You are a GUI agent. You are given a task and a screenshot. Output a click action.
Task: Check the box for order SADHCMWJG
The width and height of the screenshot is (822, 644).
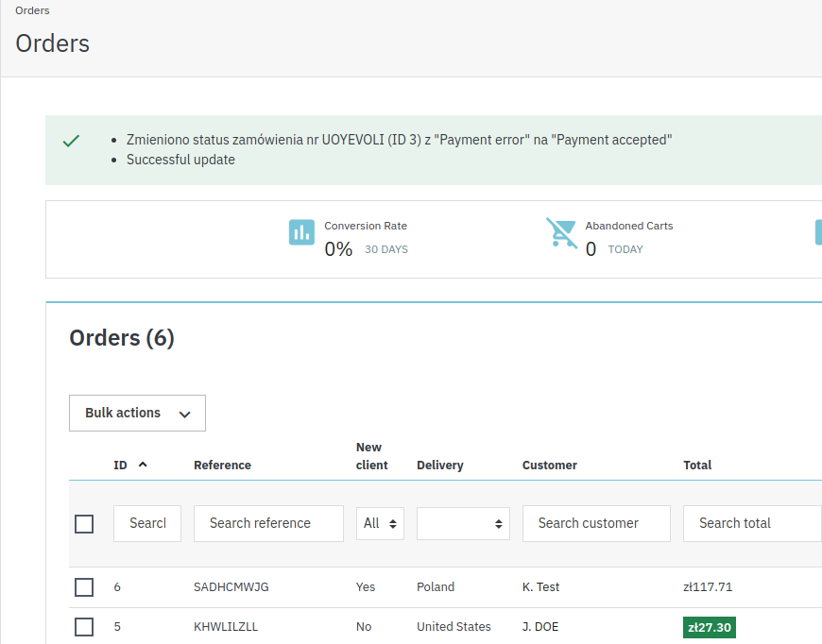[84, 587]
